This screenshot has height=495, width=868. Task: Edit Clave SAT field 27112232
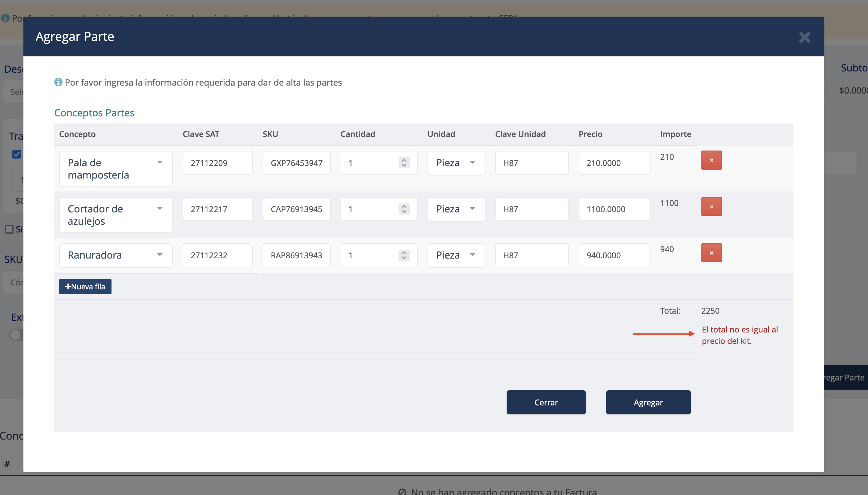(218, 255)
